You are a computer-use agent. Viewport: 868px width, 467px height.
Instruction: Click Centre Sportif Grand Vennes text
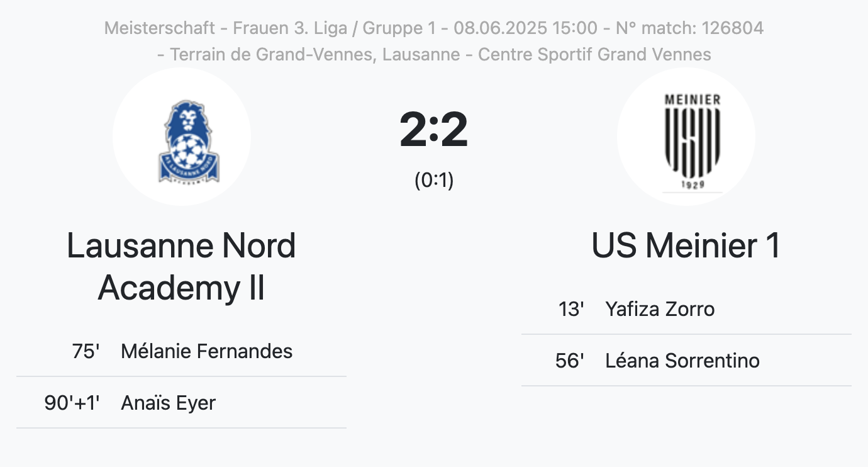click(594, 55)
